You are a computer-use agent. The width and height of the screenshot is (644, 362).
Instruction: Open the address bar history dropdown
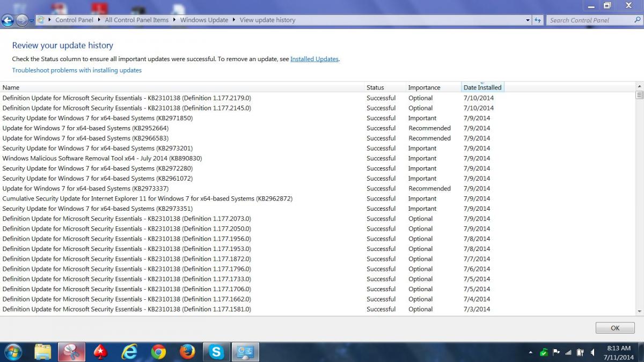[x=528, y=20]
